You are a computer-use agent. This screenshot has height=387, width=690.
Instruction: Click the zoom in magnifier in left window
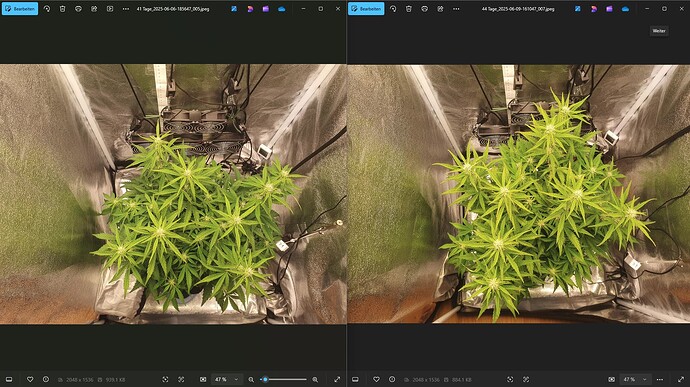[x=315, y=379]
